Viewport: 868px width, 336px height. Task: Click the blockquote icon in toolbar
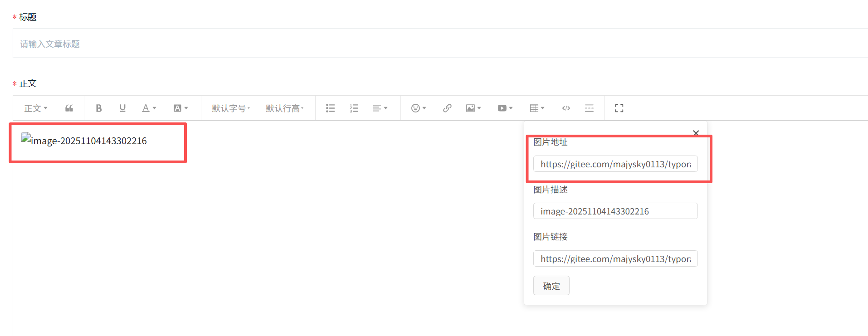tap(69, 108)
